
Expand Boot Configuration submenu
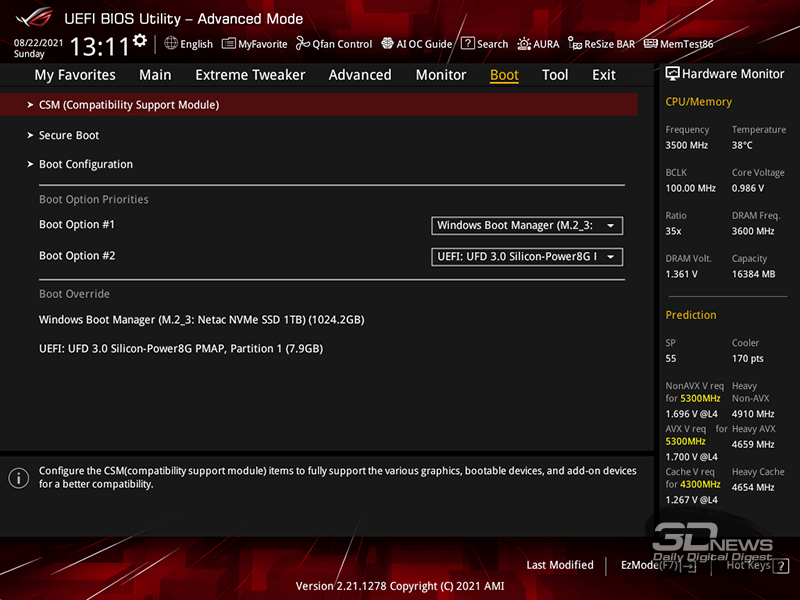tap(86, 164)
